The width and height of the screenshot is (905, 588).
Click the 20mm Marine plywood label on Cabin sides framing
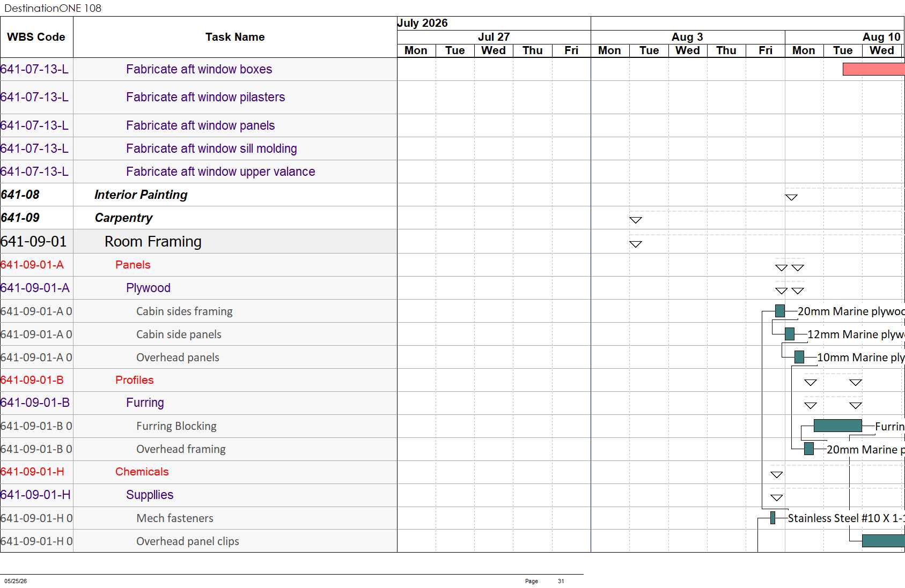(851, 311)
